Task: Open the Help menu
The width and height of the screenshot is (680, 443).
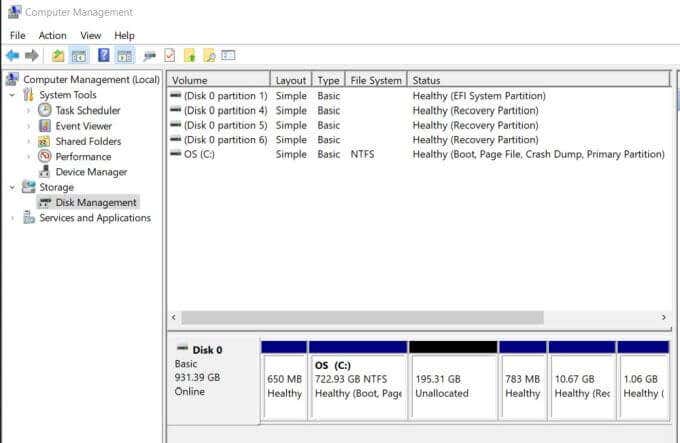Action: pyautogui.click(x=124, y=36)
